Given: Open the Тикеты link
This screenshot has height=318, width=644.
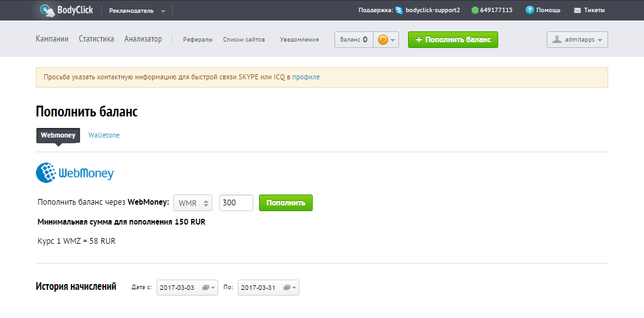Looking at the screenshot, I should point(594,10).
